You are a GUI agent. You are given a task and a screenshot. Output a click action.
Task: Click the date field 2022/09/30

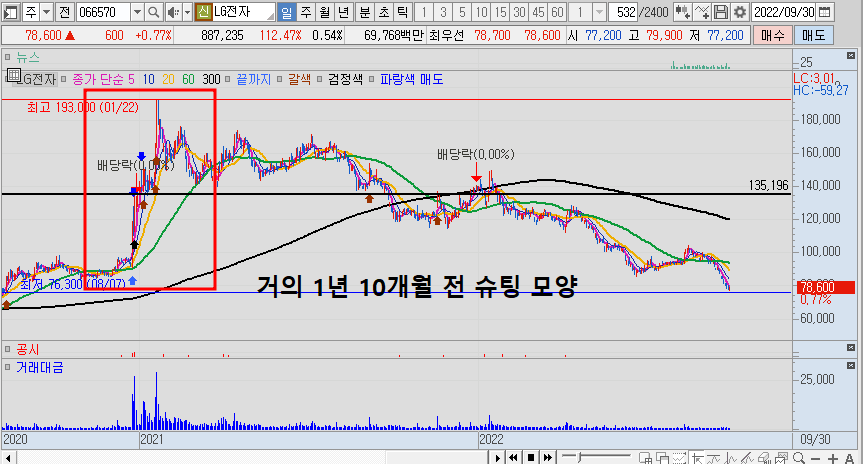pos(784,12)
